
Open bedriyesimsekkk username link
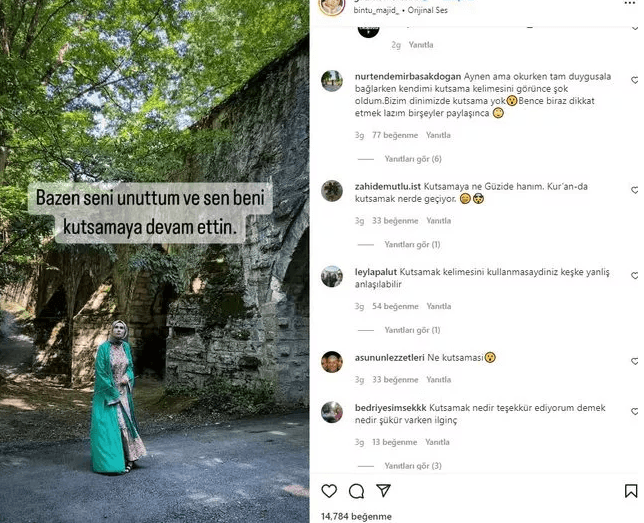click(x=391, y=408)
